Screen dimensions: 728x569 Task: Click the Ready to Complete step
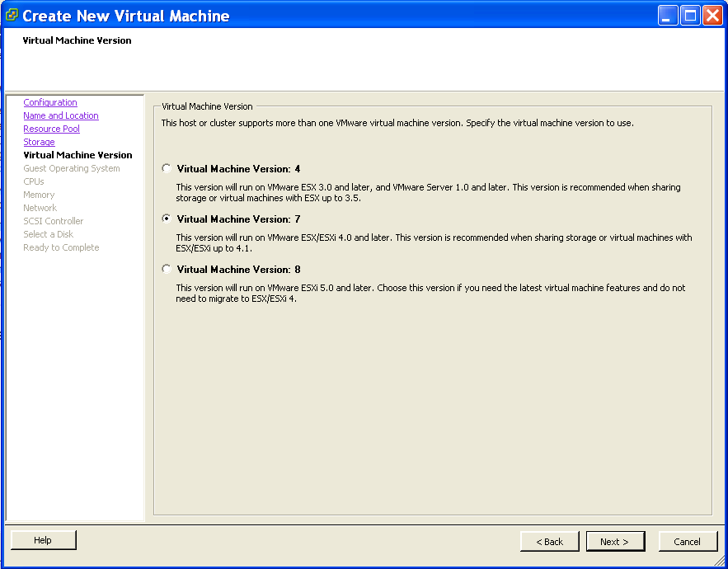pyautogui.click(x=61, y=247)
